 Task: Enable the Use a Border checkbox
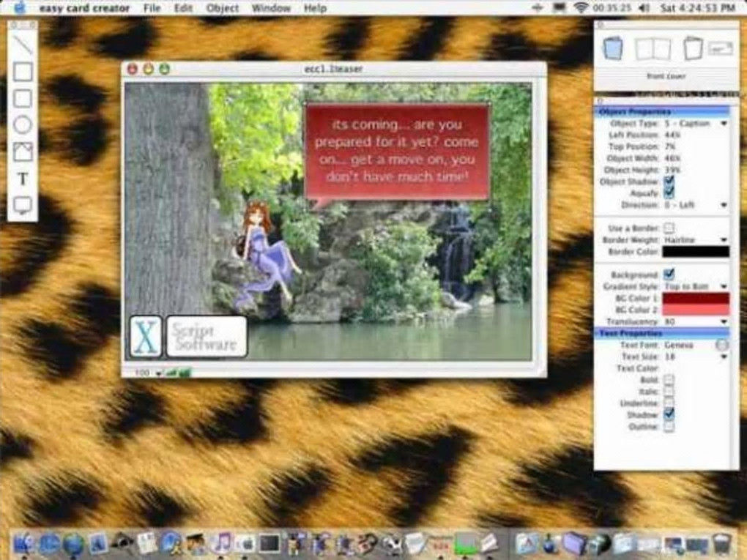[x=669, y=228]
